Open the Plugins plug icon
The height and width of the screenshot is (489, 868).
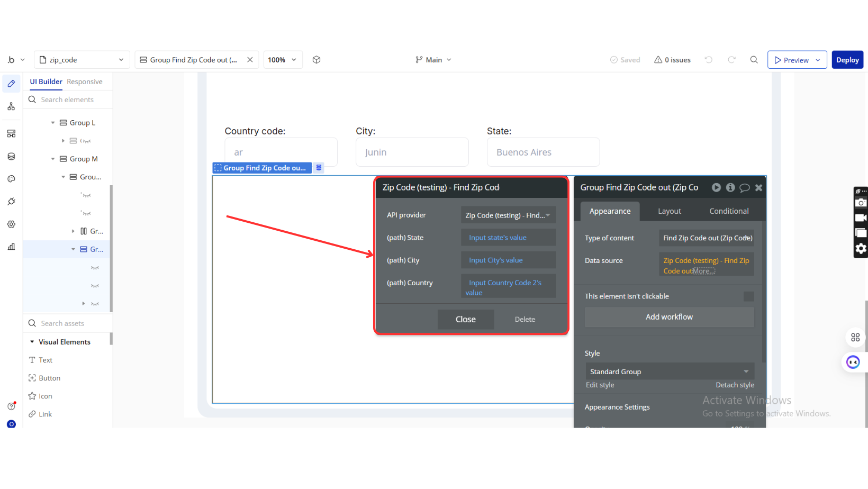tap(11, 202)
